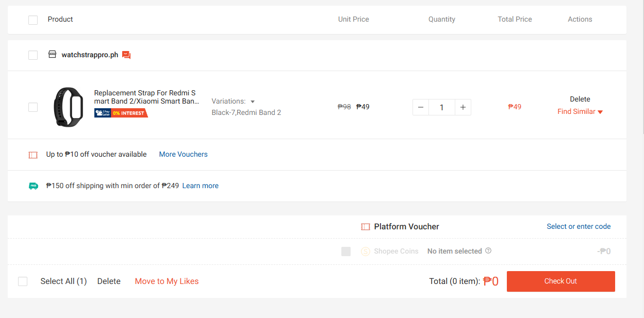Click Select or enter code link
The image size is (644, 318).
[579, 226]
